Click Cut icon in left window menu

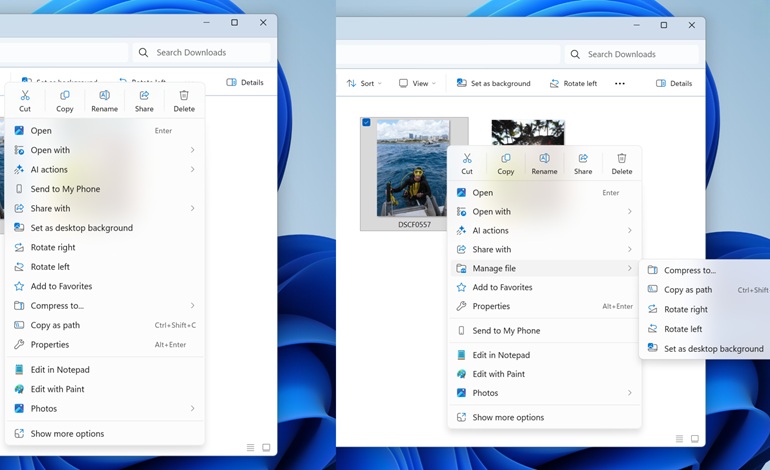tap(25, 95)
